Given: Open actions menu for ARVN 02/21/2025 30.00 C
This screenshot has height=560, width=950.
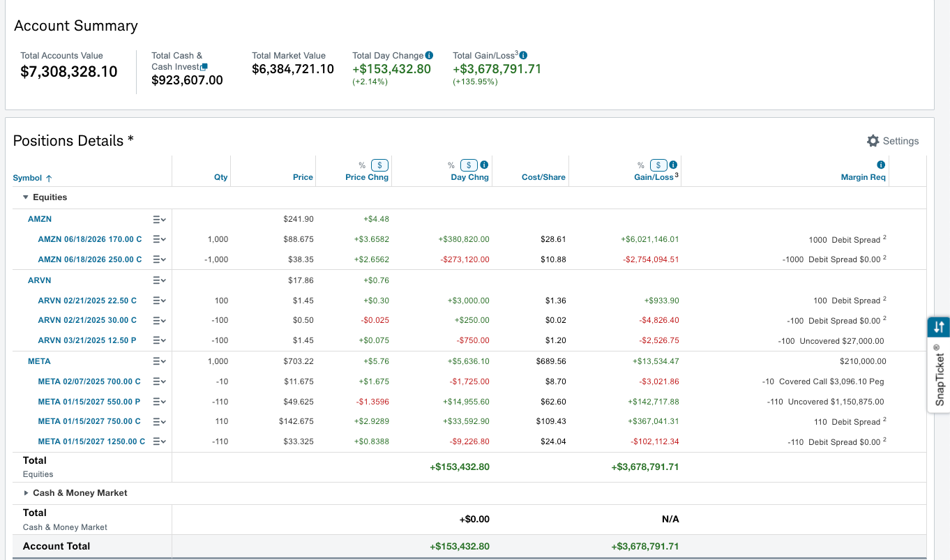Looking at the screenshot, I should coord(160,320).
